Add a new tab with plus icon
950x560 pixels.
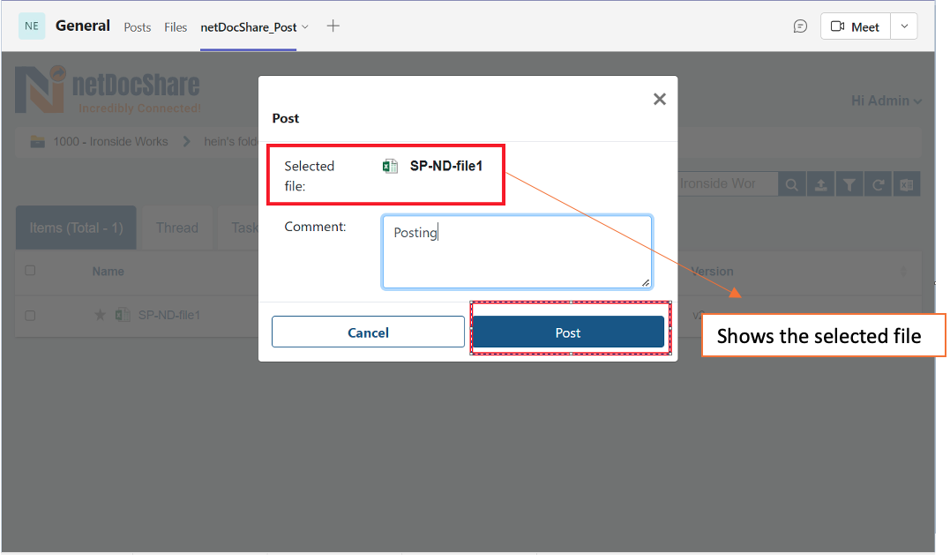coord(333,26)
